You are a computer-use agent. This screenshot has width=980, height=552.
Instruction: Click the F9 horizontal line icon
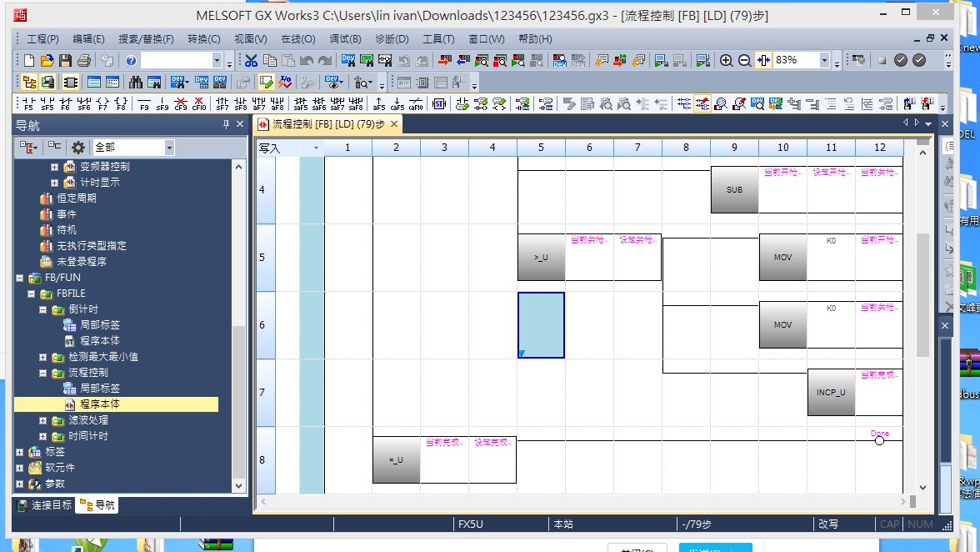click(x=144, y=104)
